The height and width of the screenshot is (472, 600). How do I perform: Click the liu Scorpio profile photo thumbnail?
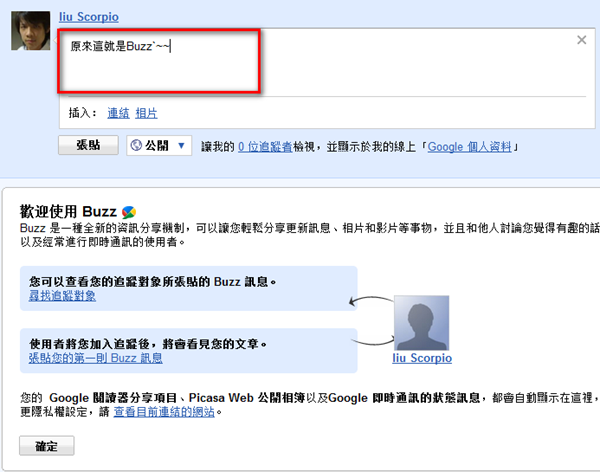[x=31, y=31]
